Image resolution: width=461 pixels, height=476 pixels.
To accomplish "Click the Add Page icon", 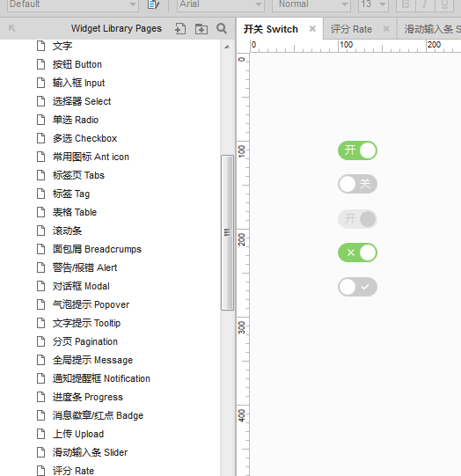I will coord(180,29).
